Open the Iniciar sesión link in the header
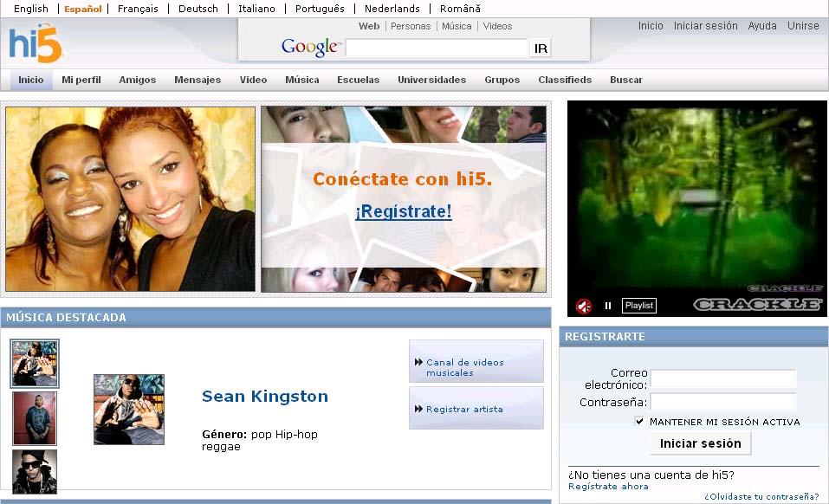 tap(706, 25)
